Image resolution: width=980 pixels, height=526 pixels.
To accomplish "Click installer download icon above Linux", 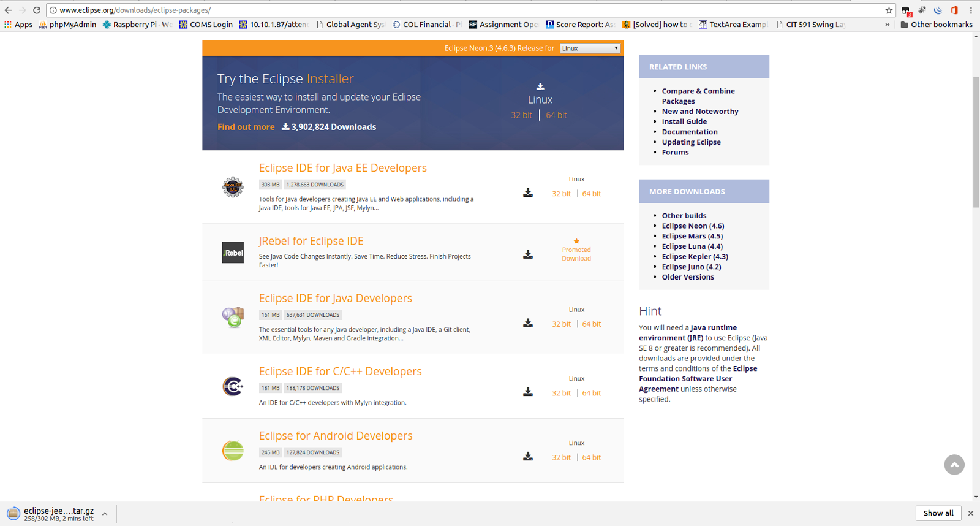I will tap(540, 86).
